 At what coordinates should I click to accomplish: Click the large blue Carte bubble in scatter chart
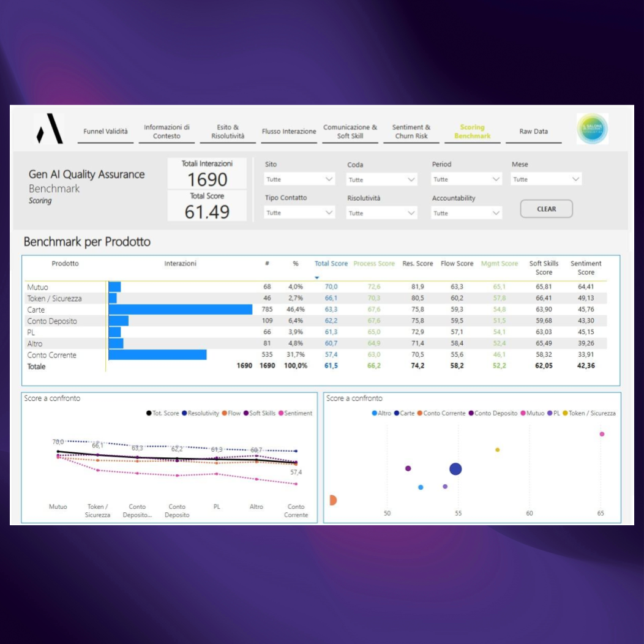pyautogui.click(x=455, y=469)
